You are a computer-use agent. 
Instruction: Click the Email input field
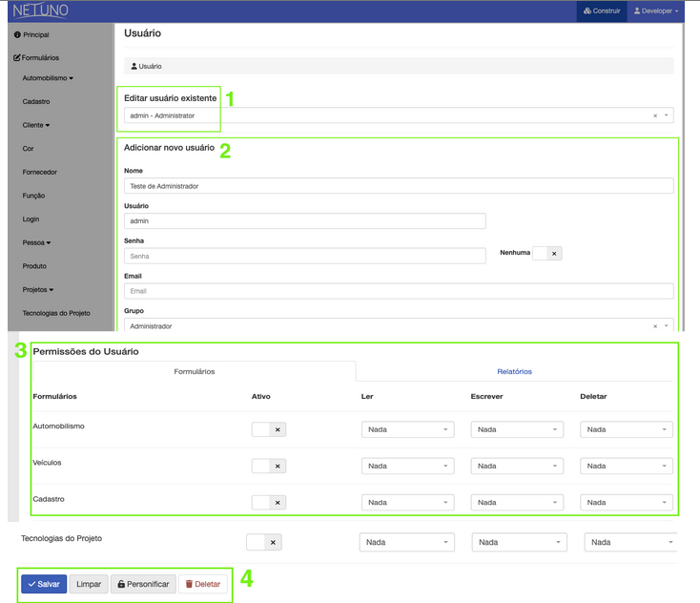tap(399, 291)
